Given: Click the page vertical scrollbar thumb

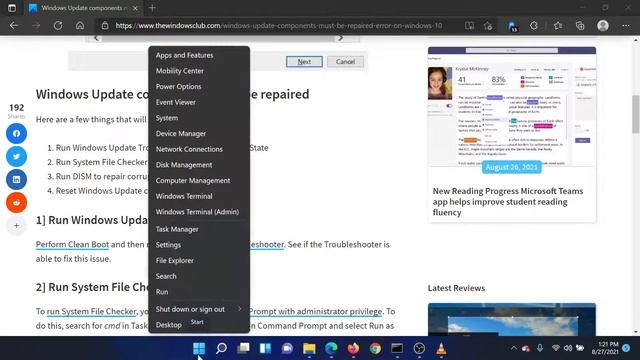Looking at the screenshot, I should (x=636, y=114).
